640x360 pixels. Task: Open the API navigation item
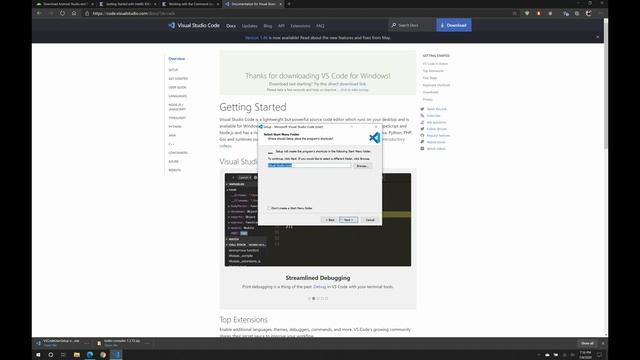[x=281, y=26]
